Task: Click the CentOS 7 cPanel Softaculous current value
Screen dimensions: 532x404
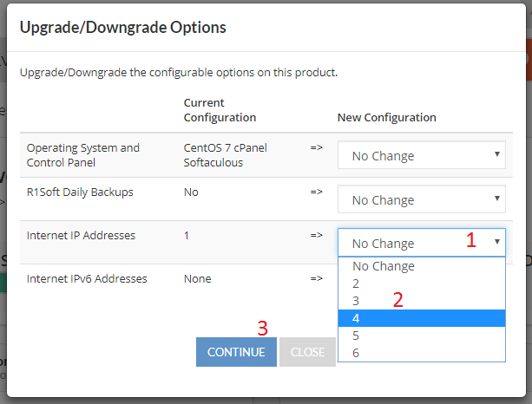Action: 226,155
